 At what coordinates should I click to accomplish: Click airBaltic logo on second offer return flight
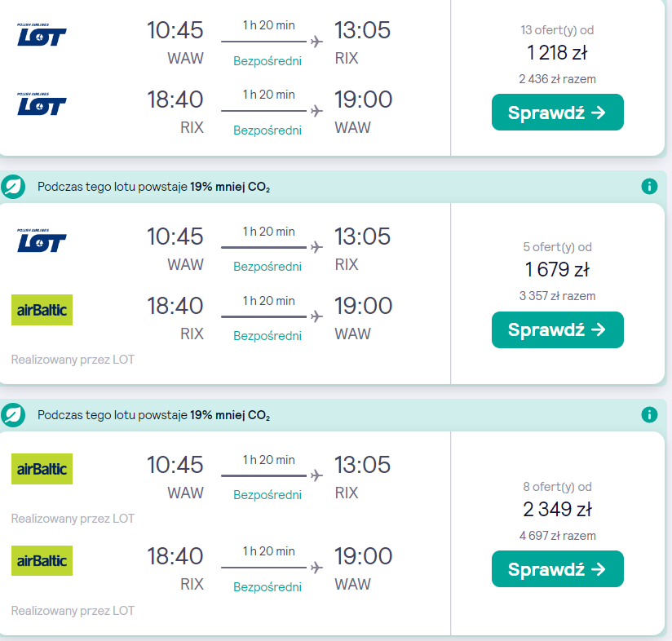pyautogui.click(x=42, y=310)
